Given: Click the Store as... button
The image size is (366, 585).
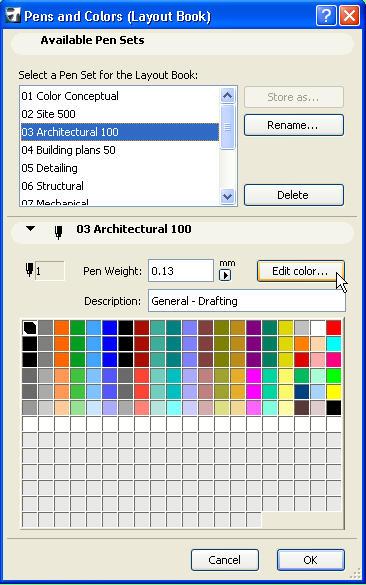Looking at the screenshot, I should click(x=294, y=97).
